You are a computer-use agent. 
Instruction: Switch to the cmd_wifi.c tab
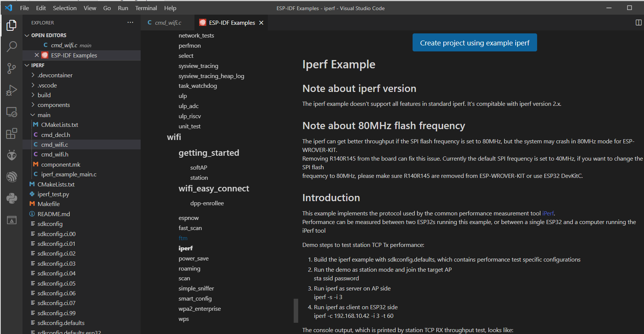pos(165,23)
